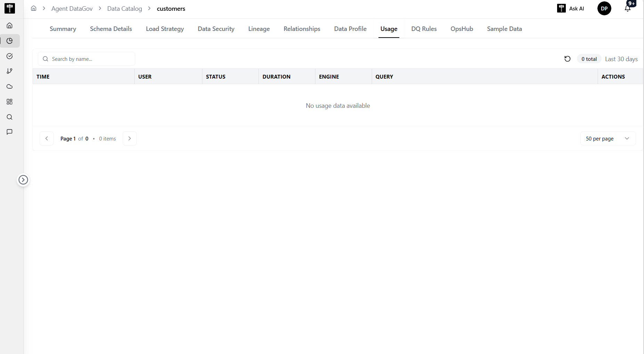Viewport: 644px width, 354px height.
Task: Click the 0 items pagination text
Action: 107,139
